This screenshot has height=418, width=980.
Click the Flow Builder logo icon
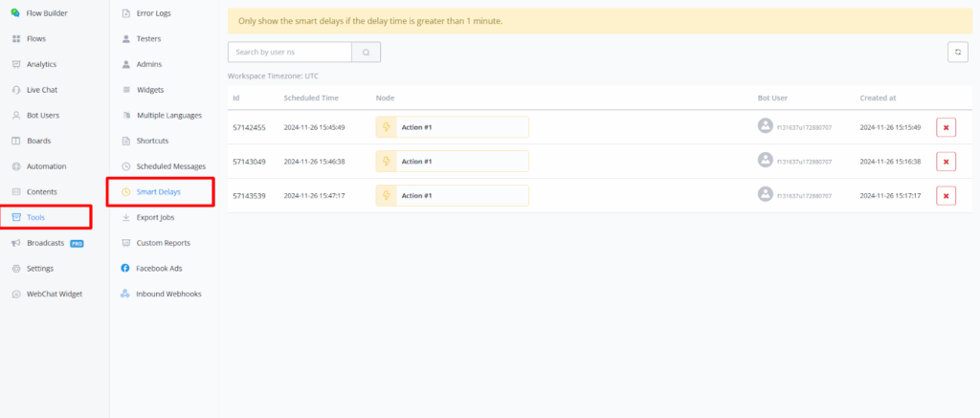(x=15, y=12)
